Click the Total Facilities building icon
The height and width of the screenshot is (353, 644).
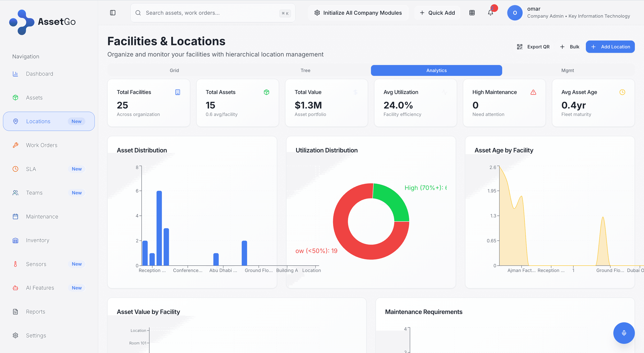pyautogui.click(x=178, y=92)
